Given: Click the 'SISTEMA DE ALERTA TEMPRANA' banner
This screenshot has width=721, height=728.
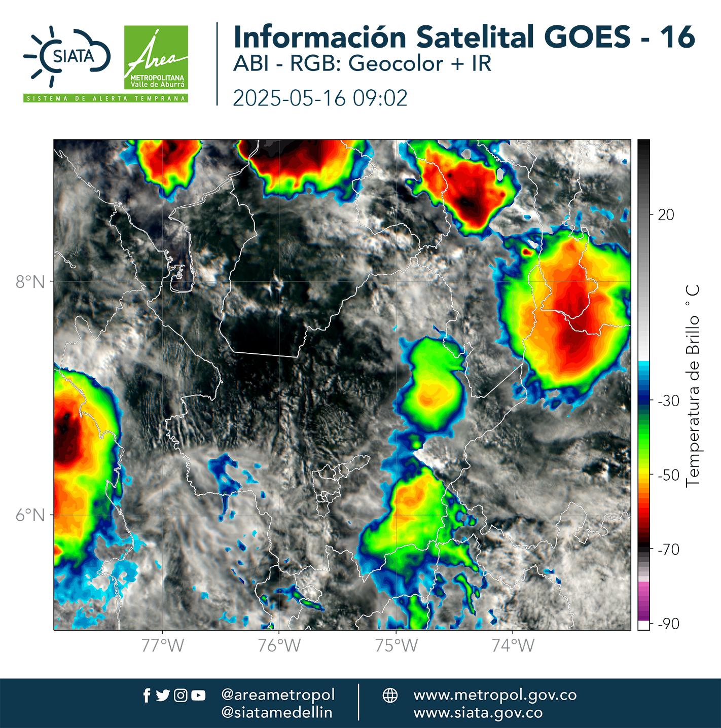Looking at the screenshot, I should pyautogui.click(x=105, y=98).
